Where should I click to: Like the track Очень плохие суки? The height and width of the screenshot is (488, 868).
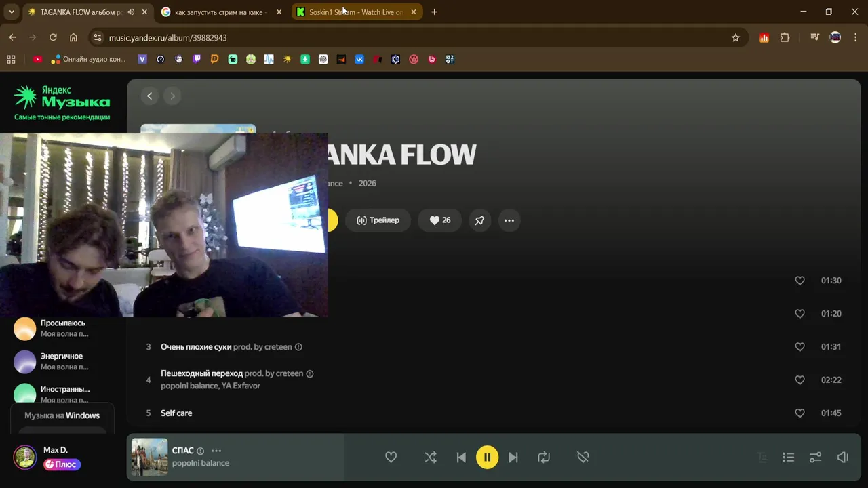800,347
